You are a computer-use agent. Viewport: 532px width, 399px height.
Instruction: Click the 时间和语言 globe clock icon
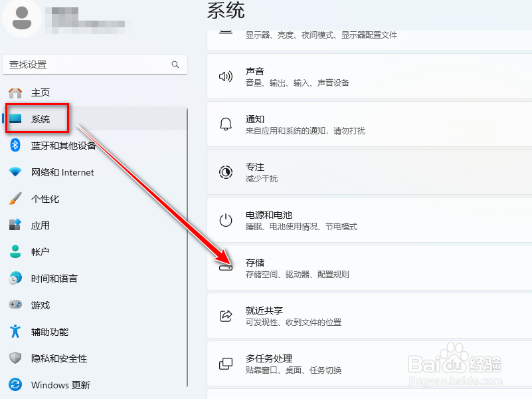pyautogui.click(x=17, y=278)
